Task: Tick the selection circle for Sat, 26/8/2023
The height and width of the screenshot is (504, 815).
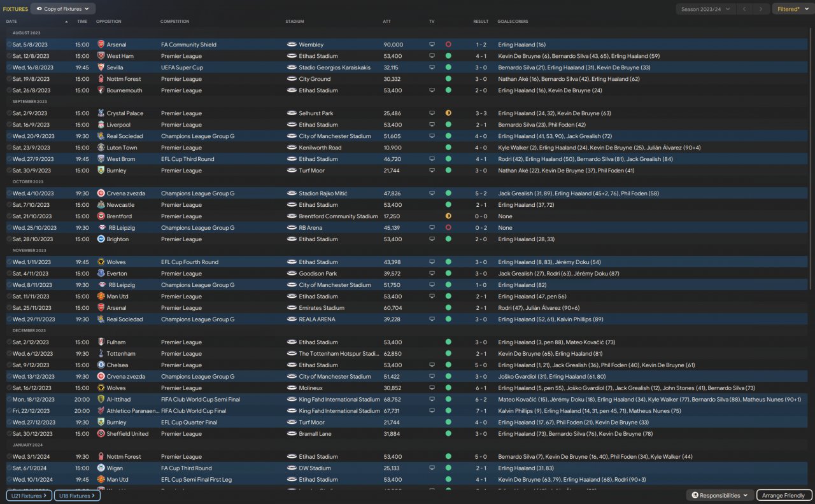Action: pyautogui.click(x=9, y=90)
